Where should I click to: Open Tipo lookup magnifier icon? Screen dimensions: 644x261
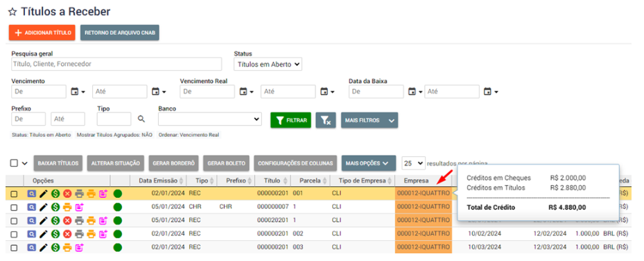(141, 119)
